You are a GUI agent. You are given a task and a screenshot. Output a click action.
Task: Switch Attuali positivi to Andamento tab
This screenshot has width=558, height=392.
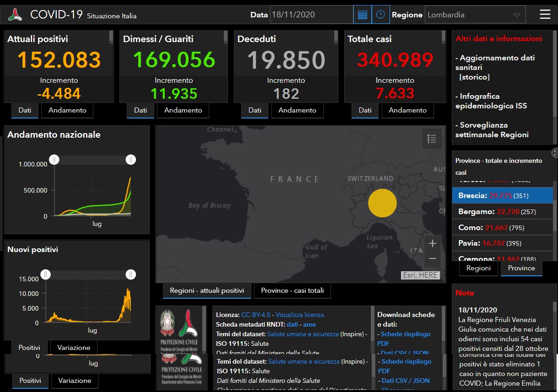tap(67, 110)
